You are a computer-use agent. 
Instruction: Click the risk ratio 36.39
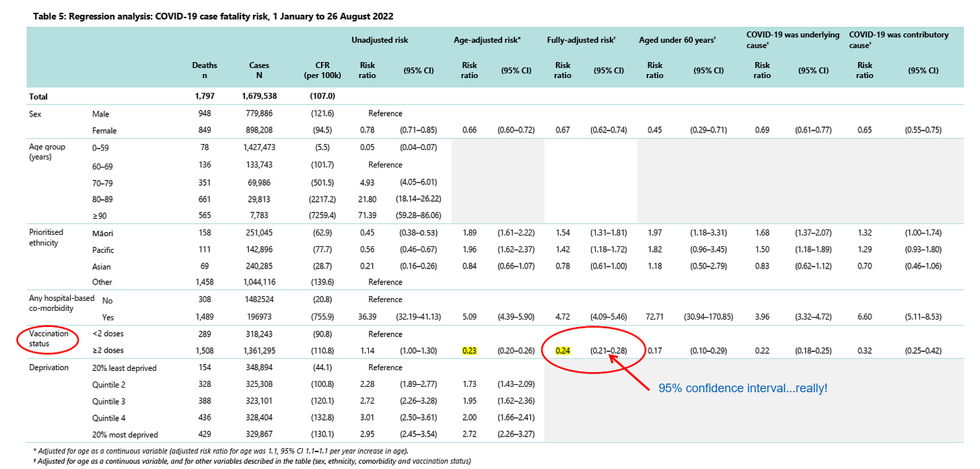click(367, 316)
